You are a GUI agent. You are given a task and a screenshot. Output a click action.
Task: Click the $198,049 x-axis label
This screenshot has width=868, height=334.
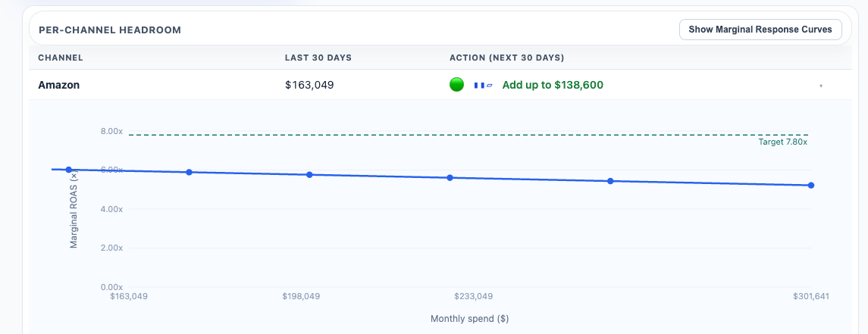pyautogui.click(x=301, y=296)
